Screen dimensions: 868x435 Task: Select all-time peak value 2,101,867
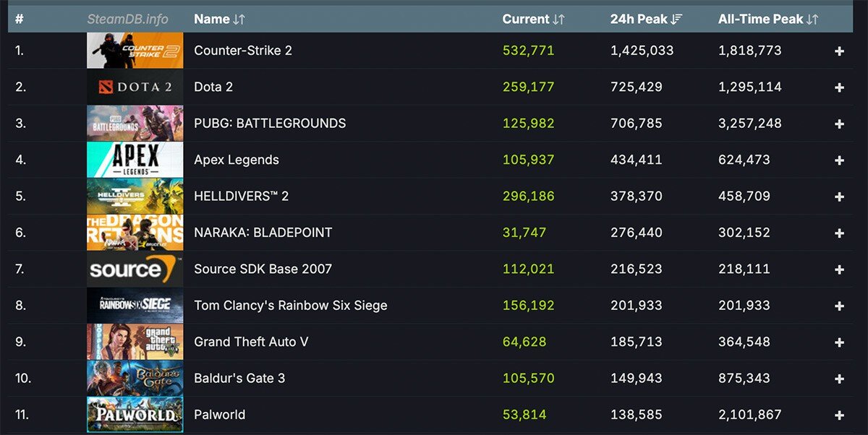pos(750,415)
